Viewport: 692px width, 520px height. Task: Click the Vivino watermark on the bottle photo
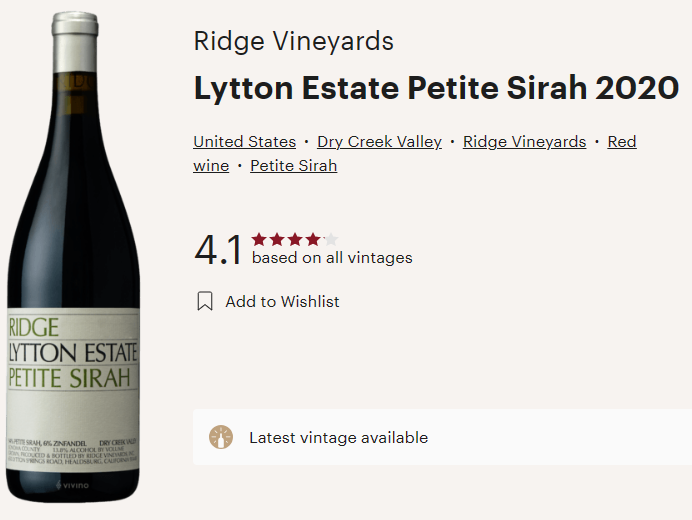click(x=72, y=486)
